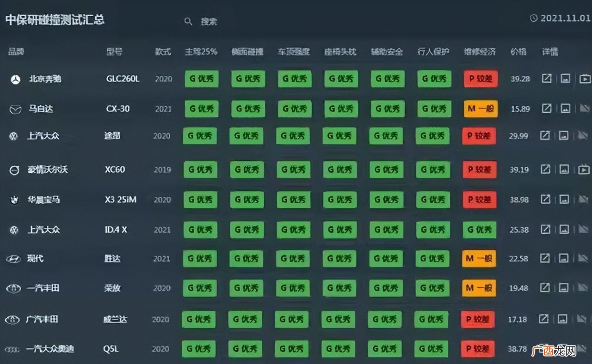Viewport: 592px width, 364px height.
Task: Click the model name Q5L
Action: click(111, 349)
